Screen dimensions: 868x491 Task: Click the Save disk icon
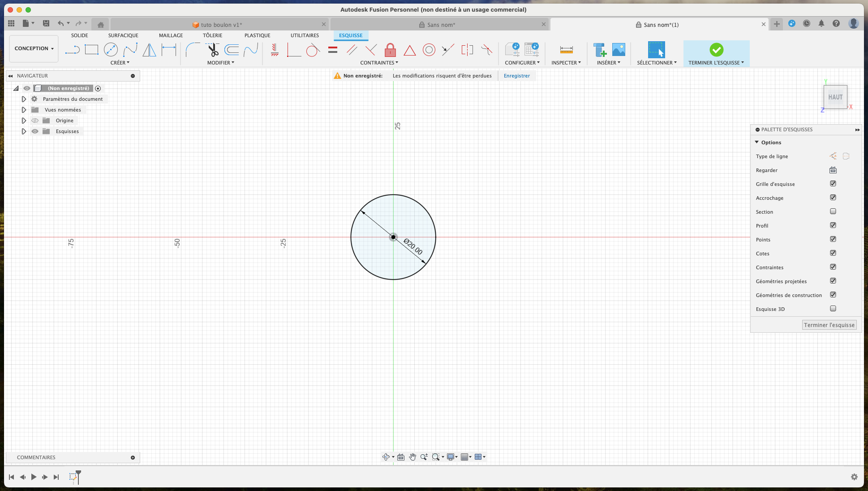click(x=46, y=23)
